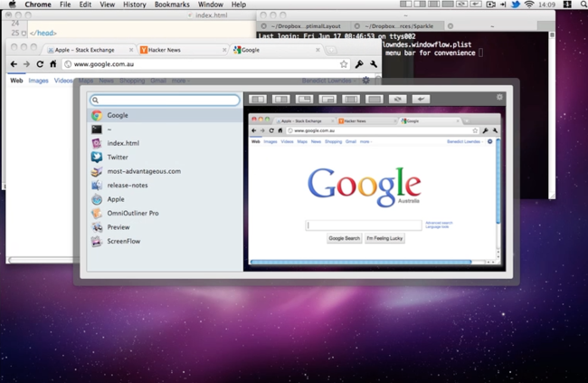Click the Google window preview thumbnail
Screen dimensions: 588x383
pos(375,189)
